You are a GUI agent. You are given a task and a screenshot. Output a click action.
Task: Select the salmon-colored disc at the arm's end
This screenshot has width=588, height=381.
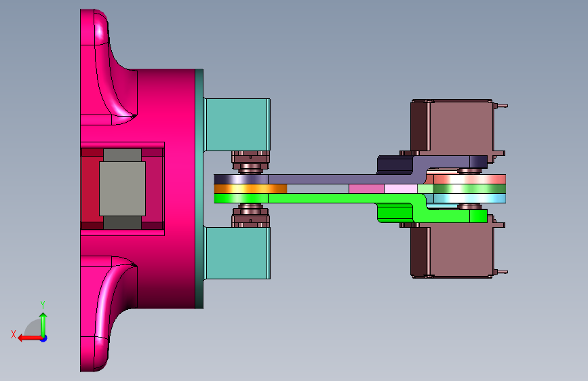pos(469,179)
